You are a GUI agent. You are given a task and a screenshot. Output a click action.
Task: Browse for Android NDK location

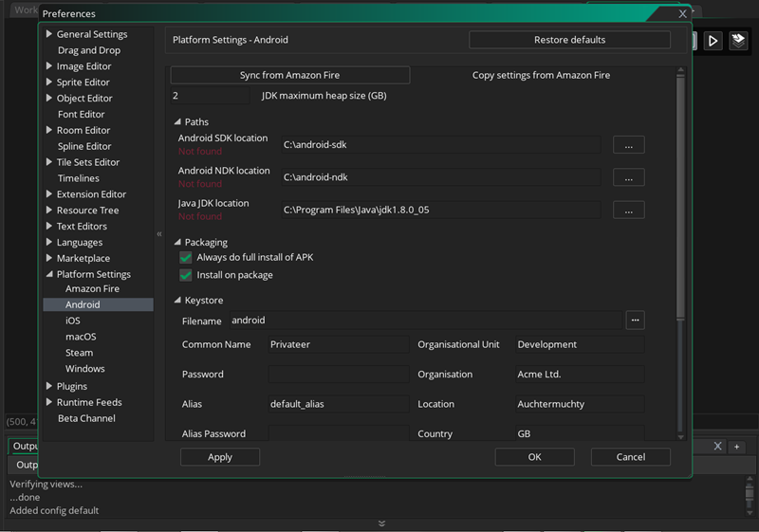click(628, 177)
